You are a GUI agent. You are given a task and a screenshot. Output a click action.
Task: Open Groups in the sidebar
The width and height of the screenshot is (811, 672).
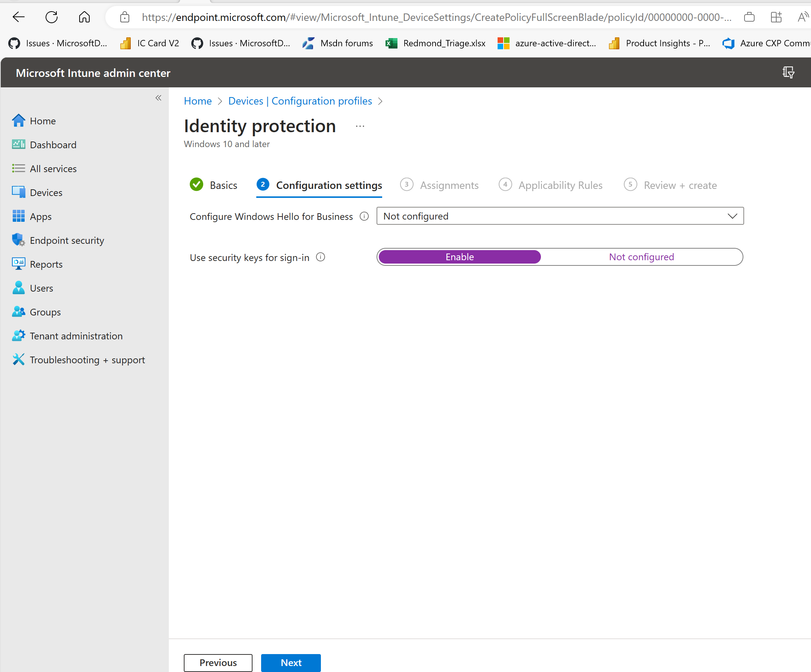(36, 312)
